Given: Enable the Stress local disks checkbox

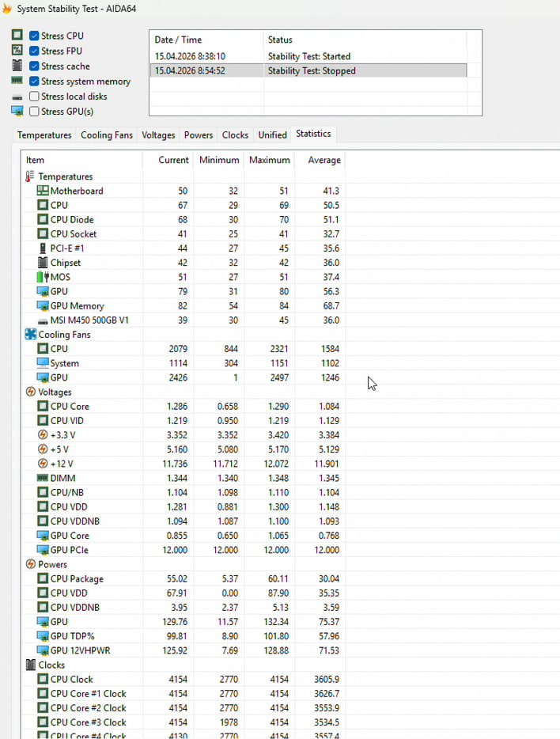Looking at the screenshot, I should coord(34,97).
